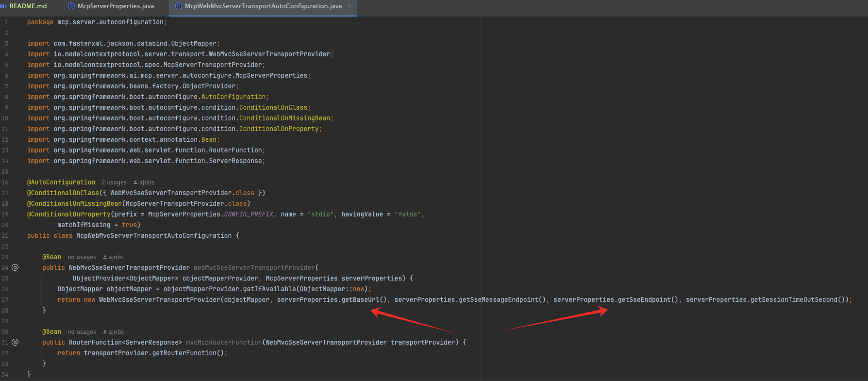Click getSseEndpoint() call on line 27
868x381 pixels.
pos(648,300)
